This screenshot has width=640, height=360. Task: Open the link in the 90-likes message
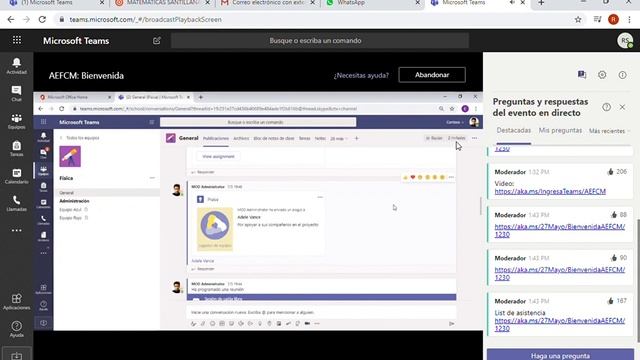(559, 273)
